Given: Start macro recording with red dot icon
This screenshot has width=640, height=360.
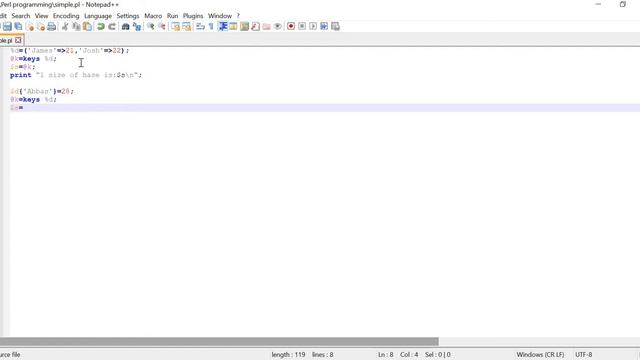Looking at the screenshot, I should click(291, 27).
